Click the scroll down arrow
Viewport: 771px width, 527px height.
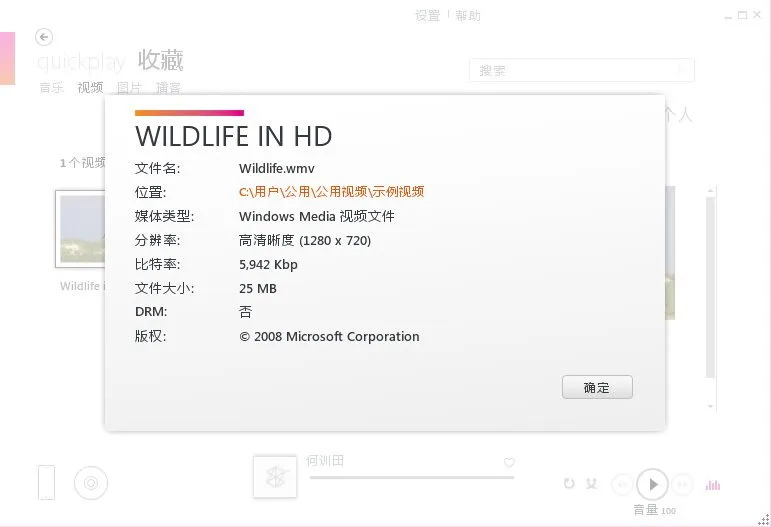(x=711, y=407)
